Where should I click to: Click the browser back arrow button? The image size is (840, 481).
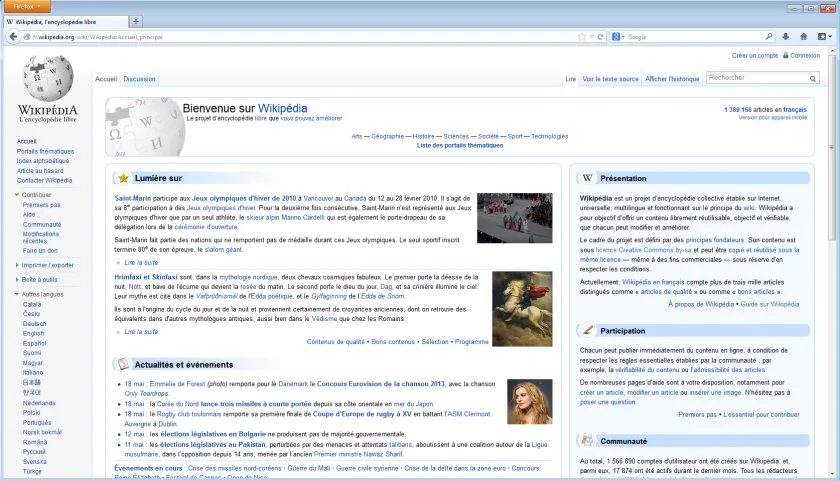click(13, 36)
